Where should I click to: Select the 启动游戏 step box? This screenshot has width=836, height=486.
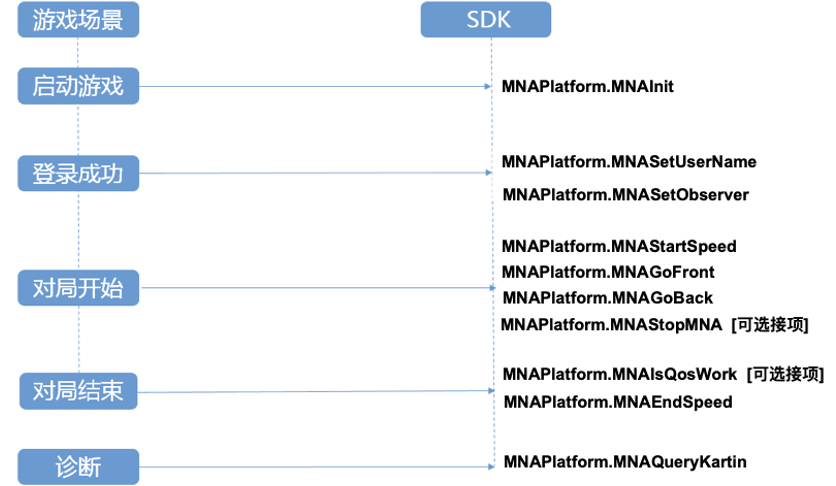tap(78, 86)
